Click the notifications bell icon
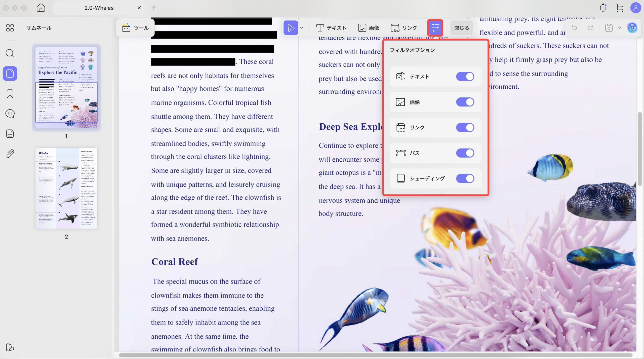Viewport: 644px width, 359px height. click(x=603, y=8)
